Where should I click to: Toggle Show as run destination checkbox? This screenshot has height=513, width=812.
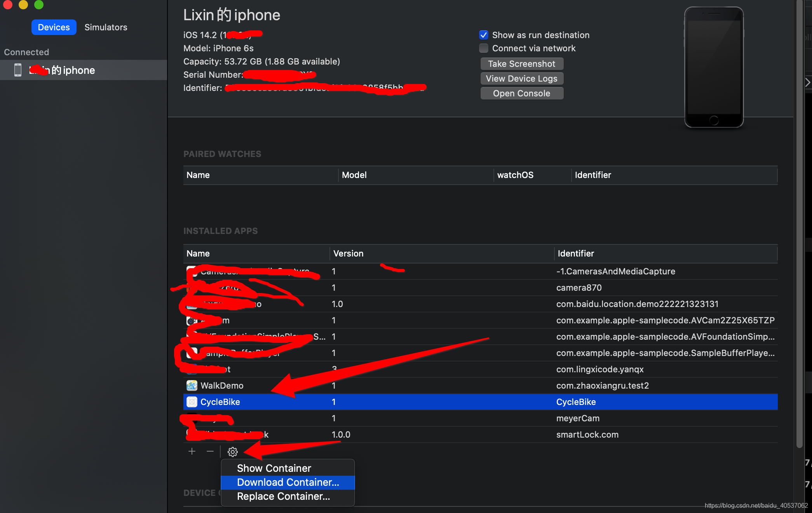click(x=484, y=35)
